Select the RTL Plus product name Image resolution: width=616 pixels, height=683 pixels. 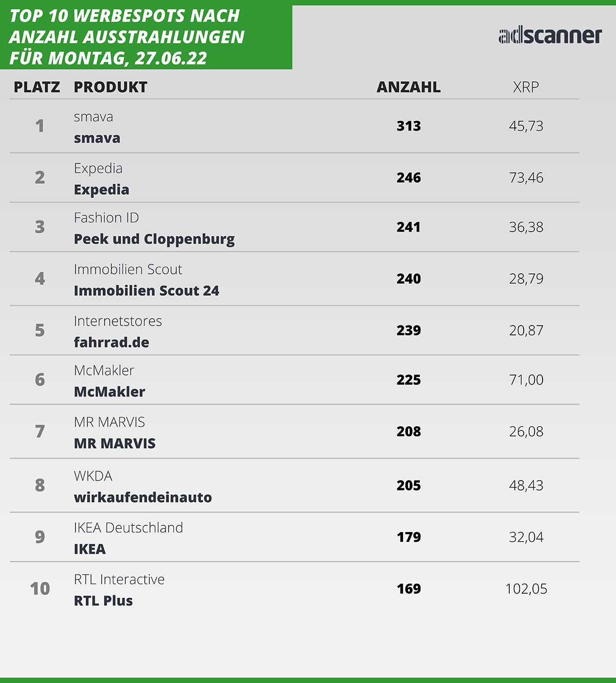pyautogui.click(x=103, y=601)
